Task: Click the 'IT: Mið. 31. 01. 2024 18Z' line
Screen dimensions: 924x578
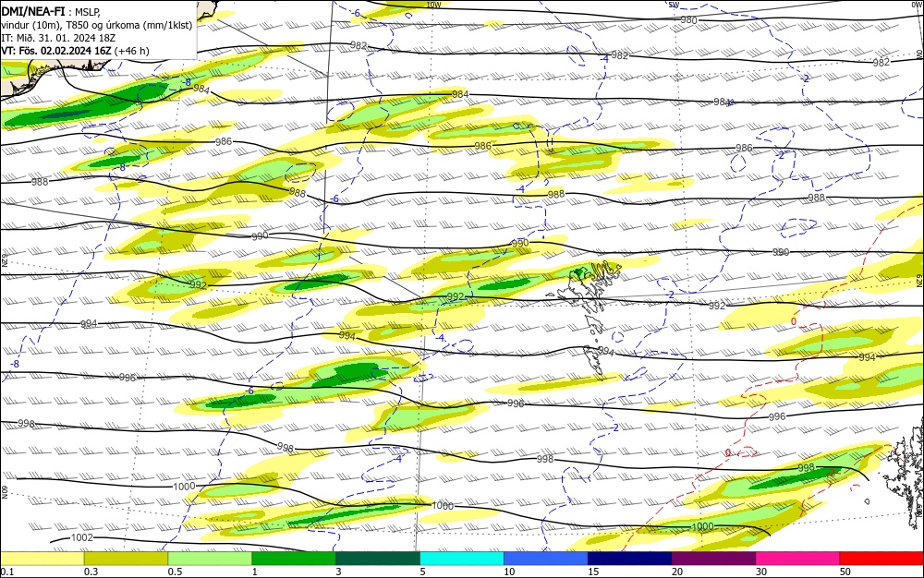Action: pyautogui.click(x=58, y=38)
